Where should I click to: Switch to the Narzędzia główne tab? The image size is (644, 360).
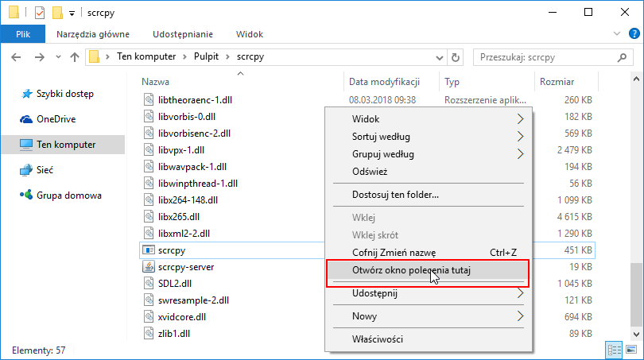pos(93,34)
